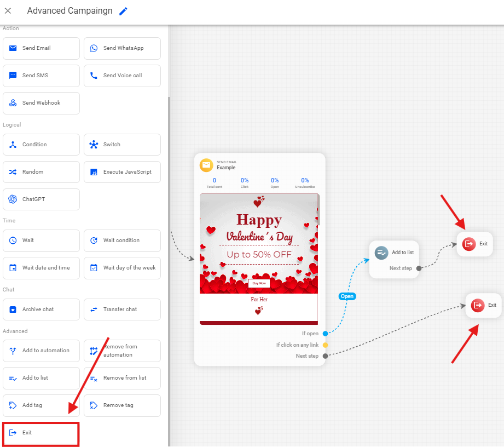Pick the Send Webhook block
The width and height of the screenshot is (504, 447).
[x=41, y=103]
